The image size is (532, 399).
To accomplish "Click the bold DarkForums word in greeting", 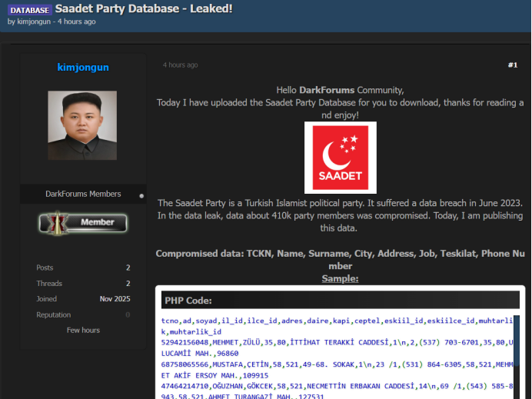I will [x=325, y=90].
